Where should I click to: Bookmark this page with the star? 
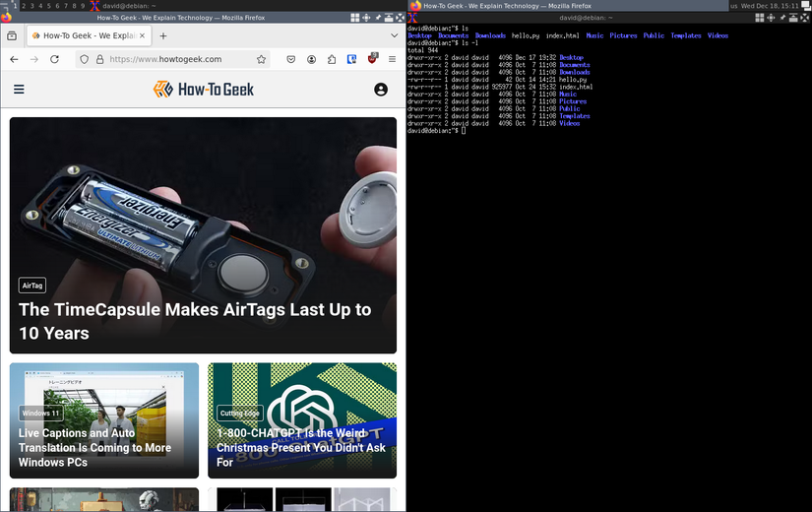tap(261, 59)
